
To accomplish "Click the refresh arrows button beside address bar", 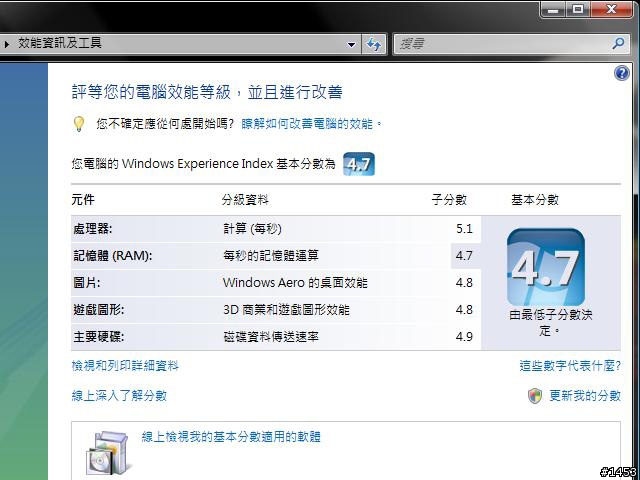I will [374, 44].
